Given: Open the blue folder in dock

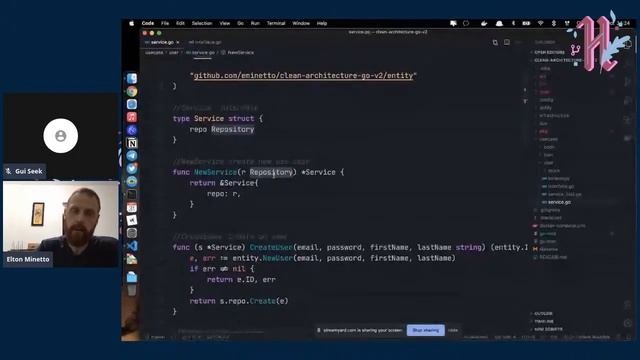Looking at the screenshot, I should click(x=132, y=278).
